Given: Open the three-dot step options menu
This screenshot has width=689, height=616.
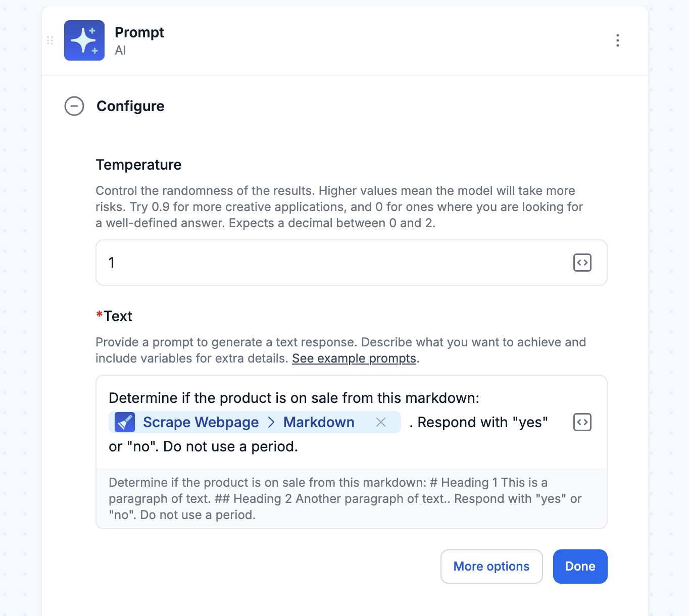Looking at the screenshot, I should point(617,40).
